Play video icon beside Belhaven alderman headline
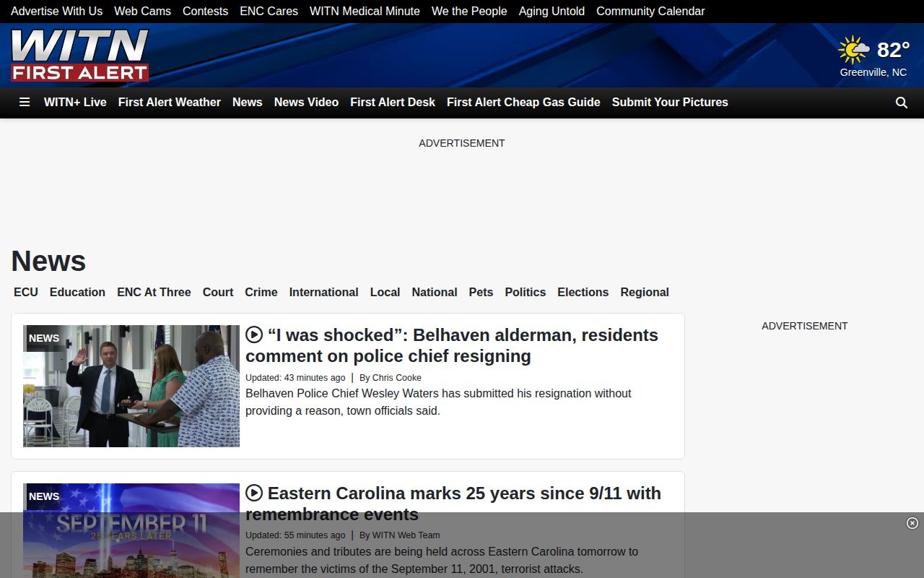The height and width of the screenshot is (578, 924). 254,335
